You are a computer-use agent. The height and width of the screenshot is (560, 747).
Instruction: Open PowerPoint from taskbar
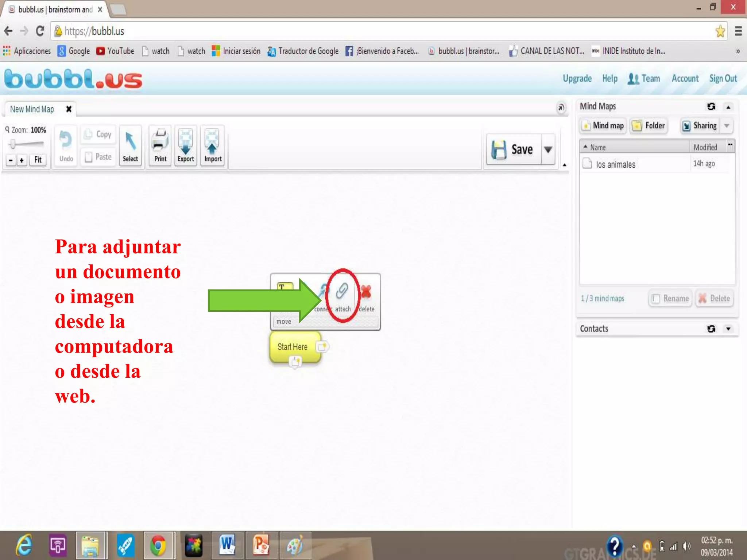coord(261,545)
